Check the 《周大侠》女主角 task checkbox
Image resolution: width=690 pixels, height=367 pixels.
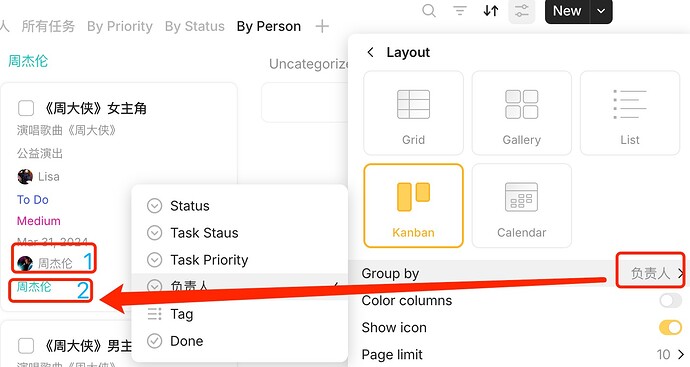click(26, 108)
